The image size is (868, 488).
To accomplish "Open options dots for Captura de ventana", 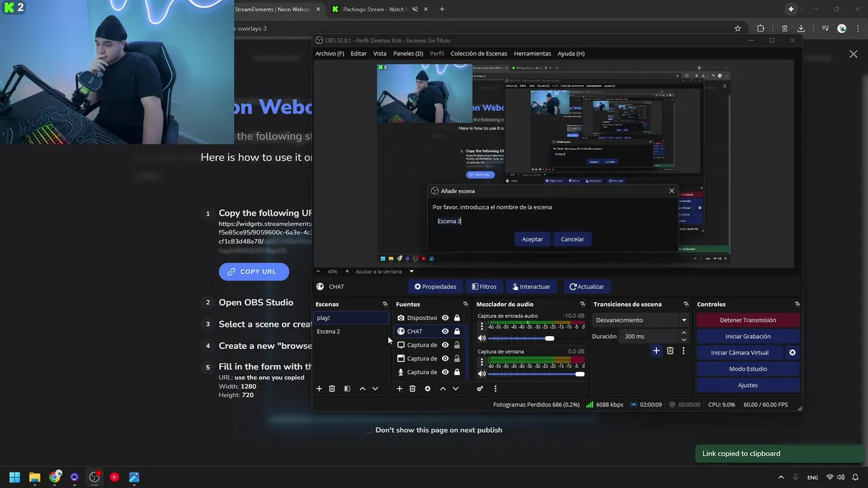I will click(482, 362).
